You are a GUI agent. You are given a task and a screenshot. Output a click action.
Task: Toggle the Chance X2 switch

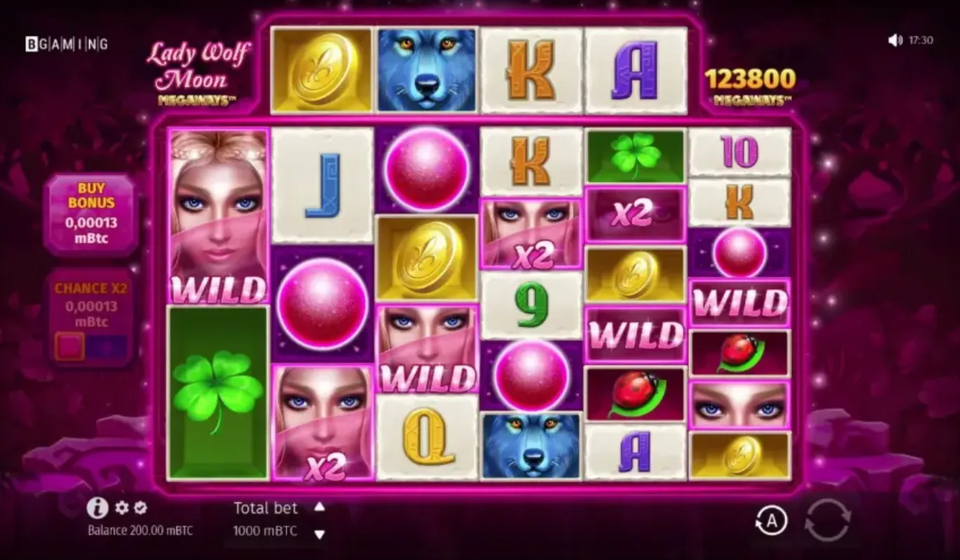click(x=91, y=346)
